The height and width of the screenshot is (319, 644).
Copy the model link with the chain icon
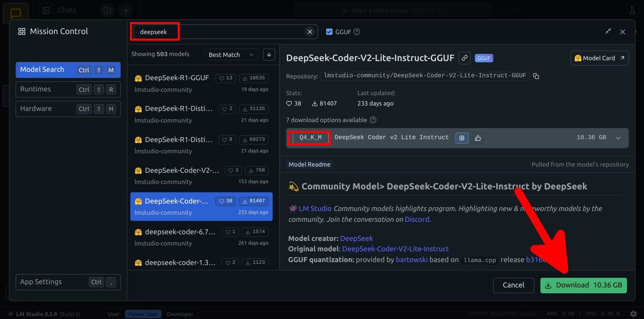465,58
